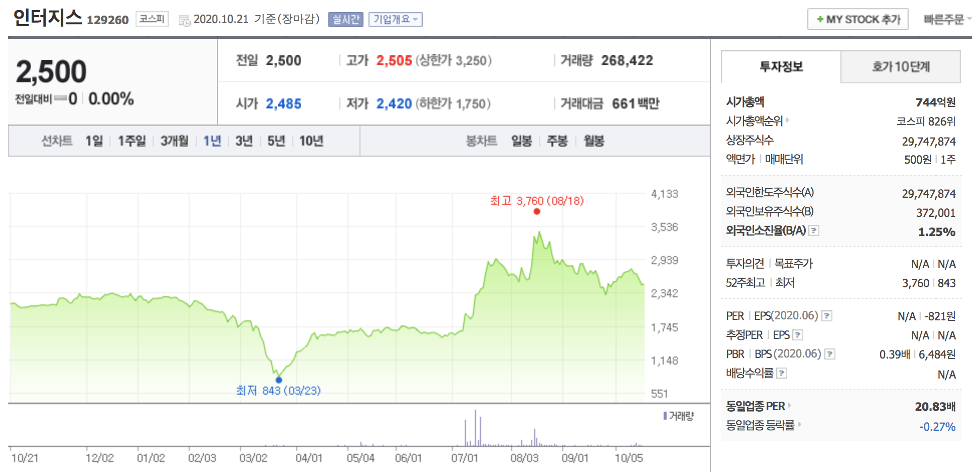Viewport: 980px width, 472px height.
Task: Show the 일봉 candlestick chart
Action: click(522, 141)
